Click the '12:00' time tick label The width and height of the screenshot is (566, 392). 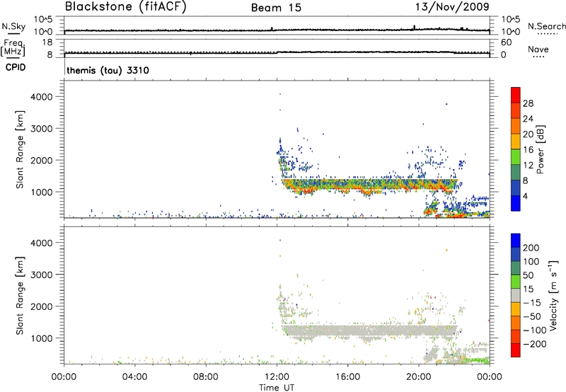coord(277,377)
